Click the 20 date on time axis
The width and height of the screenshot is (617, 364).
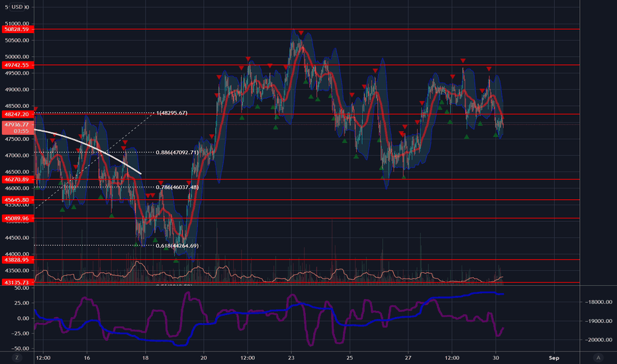tap(203, 357)
